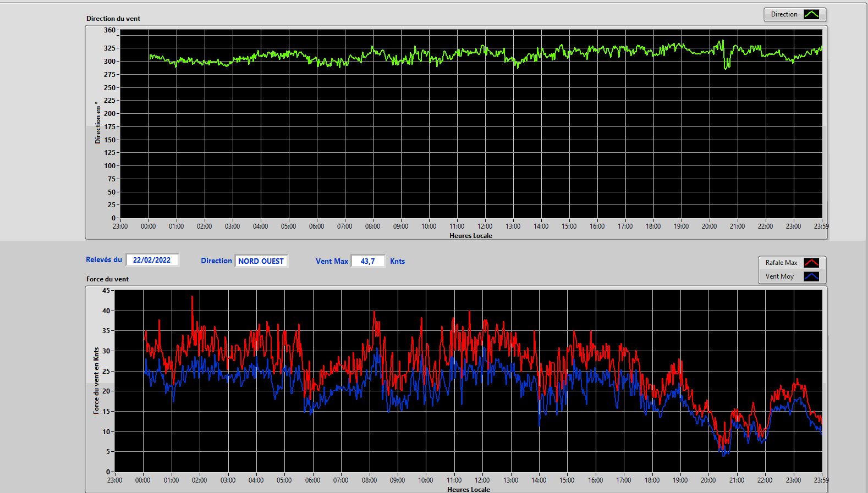The width and height of the screenshot is (868, 493).
Task: Click the Vent Moy legend label
Action: pos(779,276)
